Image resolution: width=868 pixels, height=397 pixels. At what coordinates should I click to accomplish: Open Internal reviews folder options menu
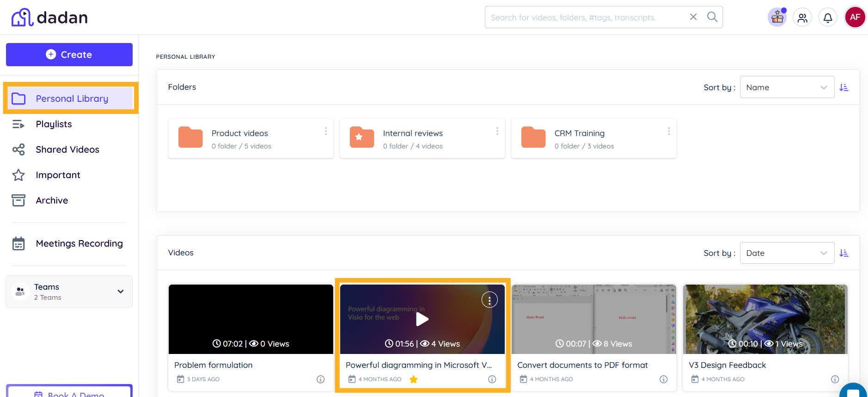point(497,131)
